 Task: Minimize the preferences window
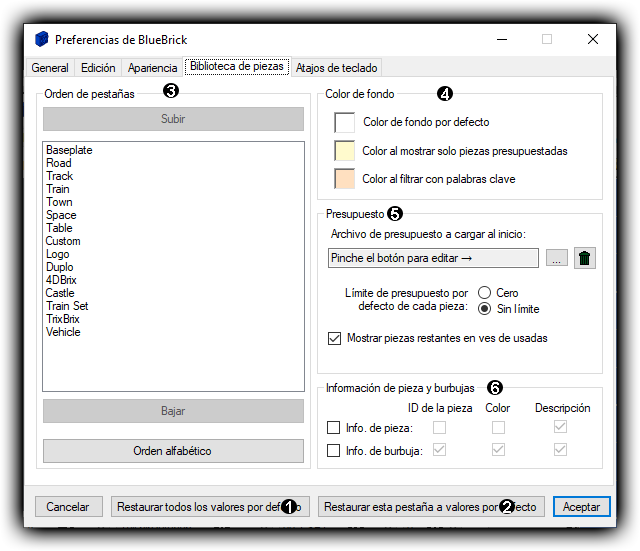pos(502,39)
